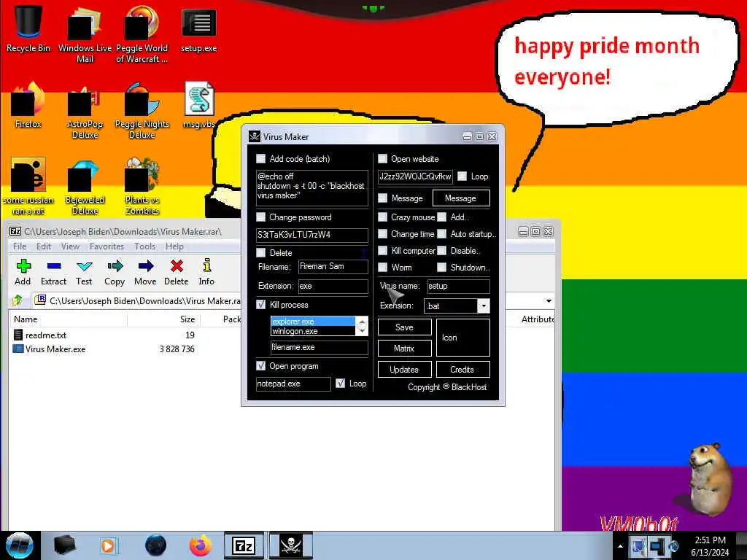747x560 pixels.
Task: Open the Recycle Bin desktop icon
Action: tap(28, 28)
